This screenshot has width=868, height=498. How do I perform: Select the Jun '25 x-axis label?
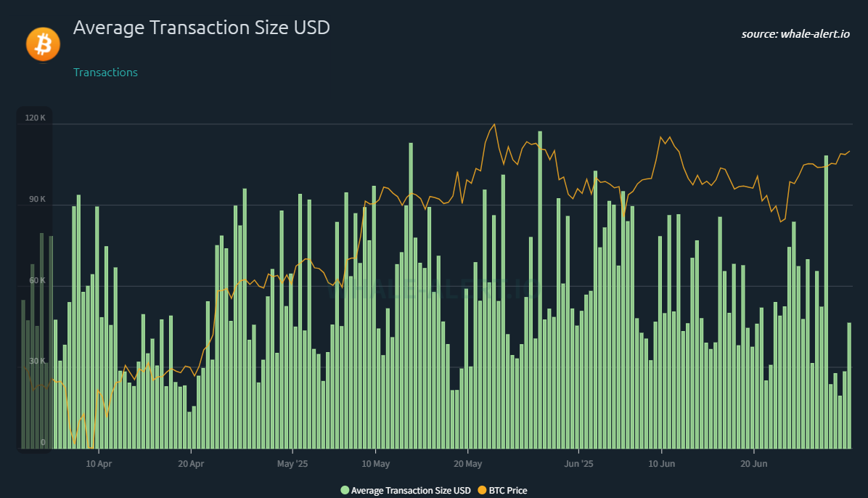coord(578,463)
